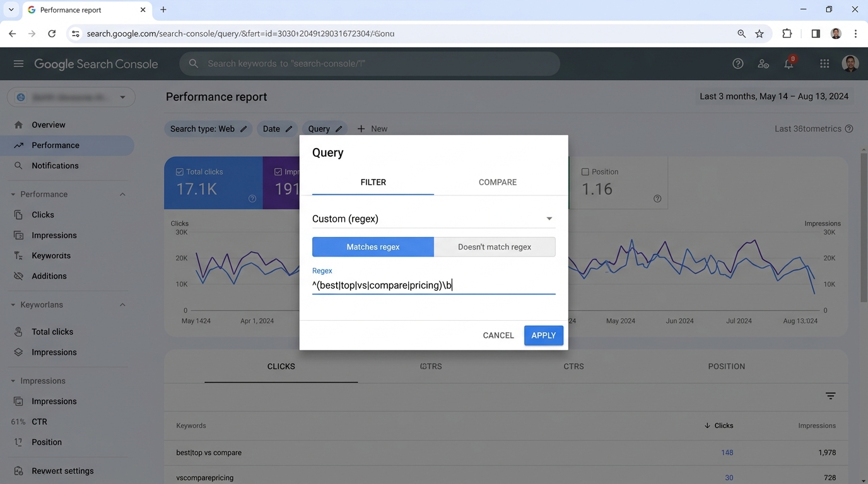The height and width of the screenshot is (484, 868).
Task: Edit the Date filter chip pencil
Action: [x=288, y=129]
